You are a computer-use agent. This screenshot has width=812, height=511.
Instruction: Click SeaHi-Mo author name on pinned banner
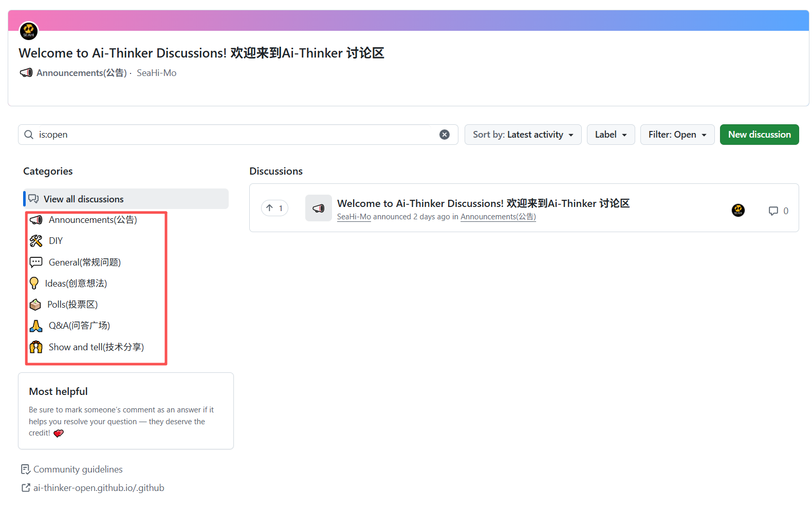click(157, 73)
